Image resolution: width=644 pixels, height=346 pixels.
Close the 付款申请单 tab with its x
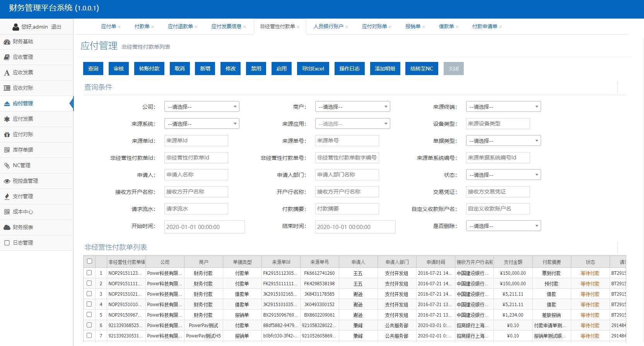coord(501,27)
